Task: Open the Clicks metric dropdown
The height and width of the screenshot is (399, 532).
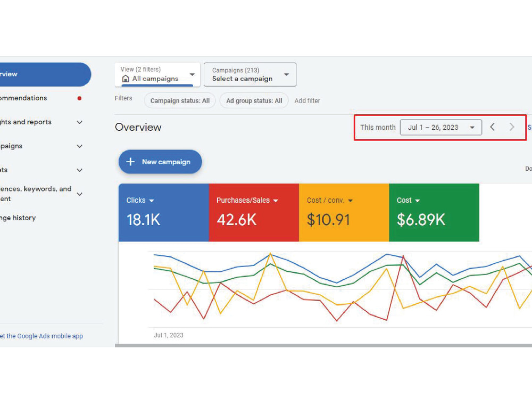Action: (x=140, y=200)
